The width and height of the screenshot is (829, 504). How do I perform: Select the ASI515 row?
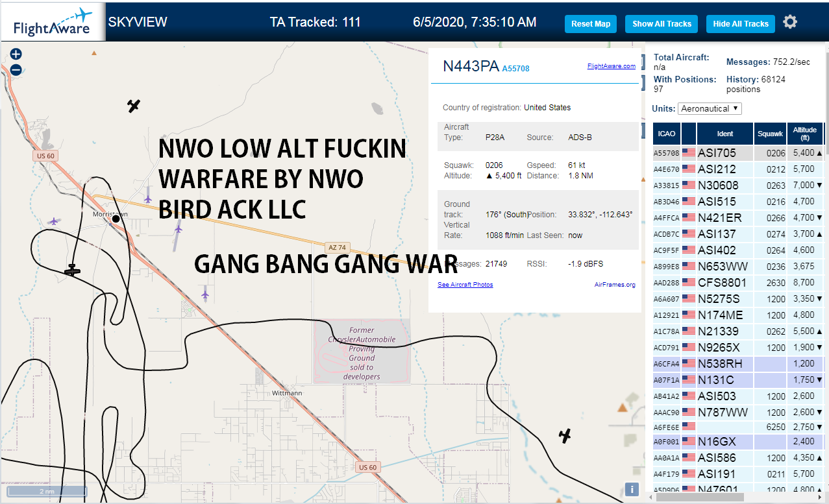pos(739,202)
